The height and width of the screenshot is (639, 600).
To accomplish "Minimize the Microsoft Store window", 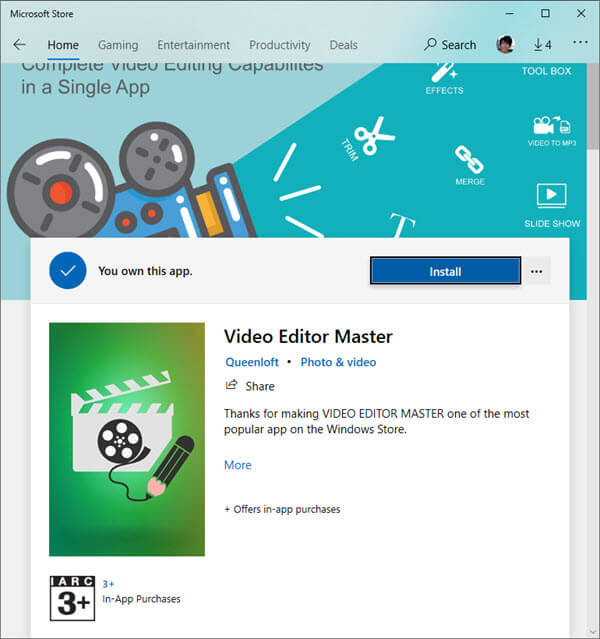I will 510,13.
